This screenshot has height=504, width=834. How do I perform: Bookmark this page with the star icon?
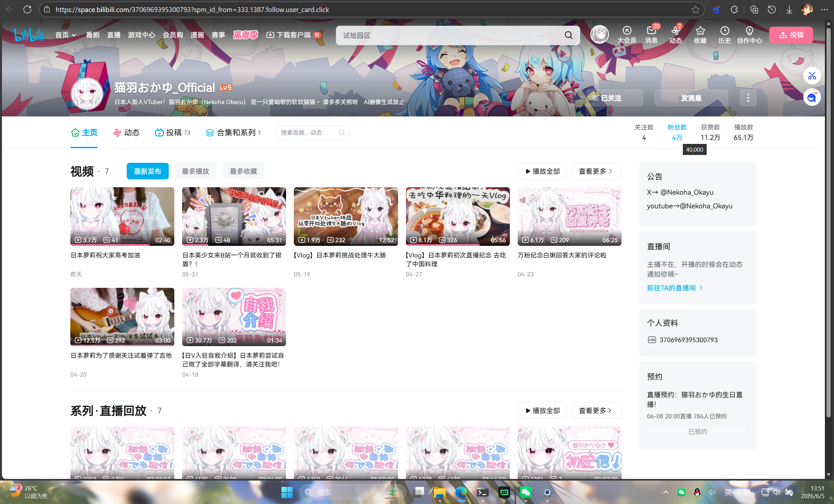695,9
